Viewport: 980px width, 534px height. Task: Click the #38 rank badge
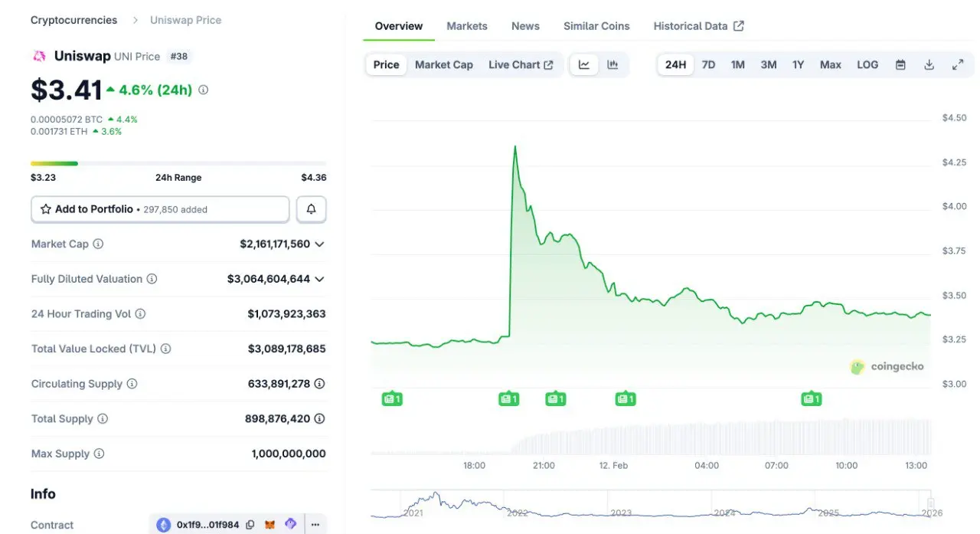point(178,56)
